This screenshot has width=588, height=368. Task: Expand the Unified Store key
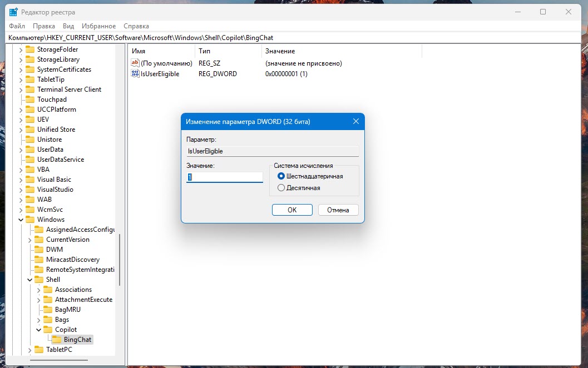[x=21, y=130]
